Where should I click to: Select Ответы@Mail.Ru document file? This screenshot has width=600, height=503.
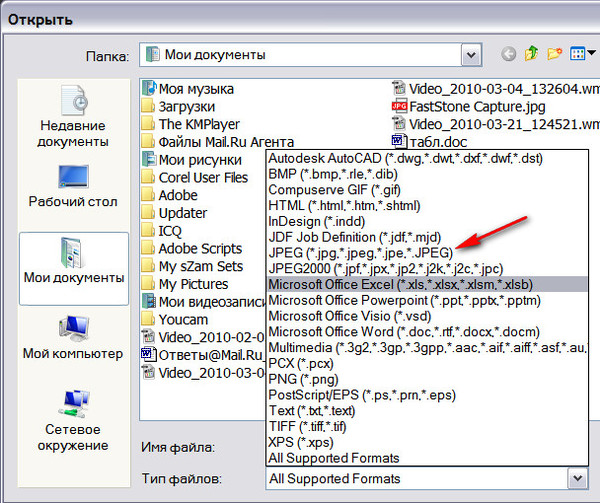click(x=203, y=355)
